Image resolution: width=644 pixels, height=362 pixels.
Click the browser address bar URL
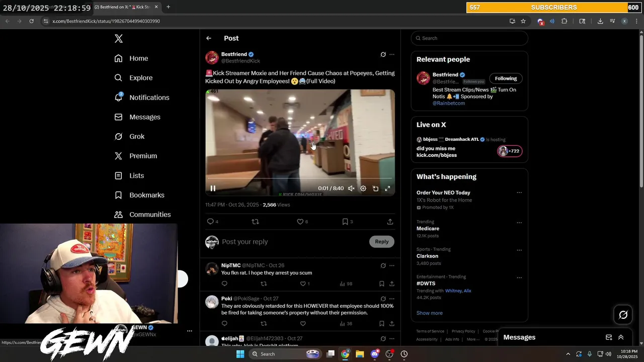click(x=106, y=21)
